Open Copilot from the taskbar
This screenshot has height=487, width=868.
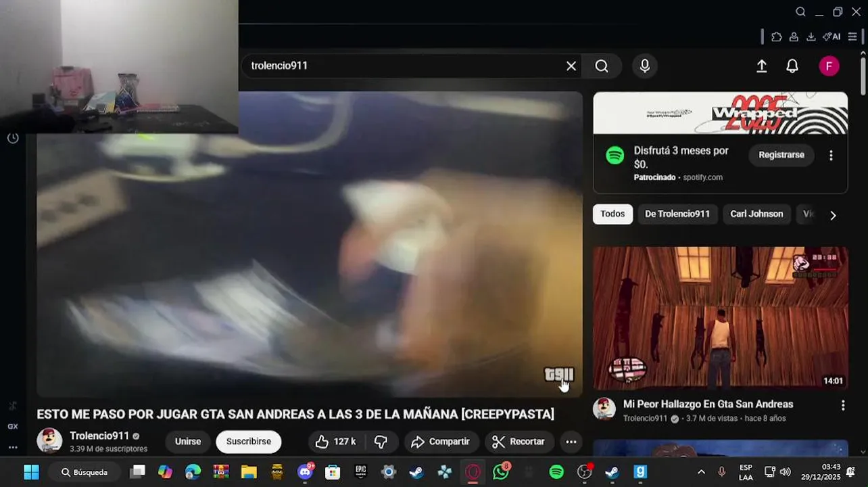pos(166,472)
